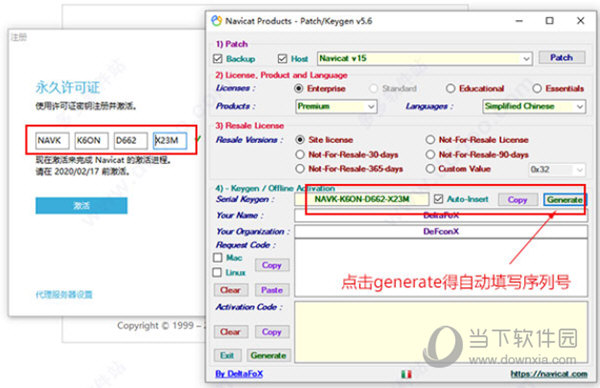600x388 pixels.
Task: Toggle the Mac checkbox
Action: coord(217,258)
